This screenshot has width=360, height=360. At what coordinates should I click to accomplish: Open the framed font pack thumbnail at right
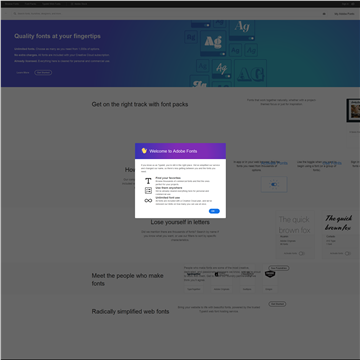click(x=353, y=110)
